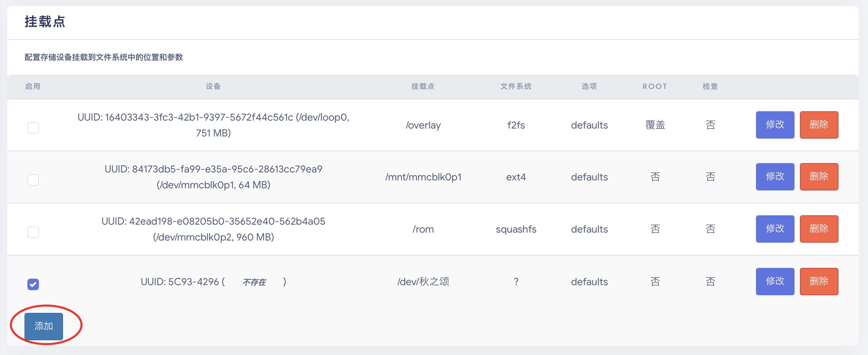Click the ROOT column header
The height and width of the screenshot is (355, 868).
coord(654,86)
